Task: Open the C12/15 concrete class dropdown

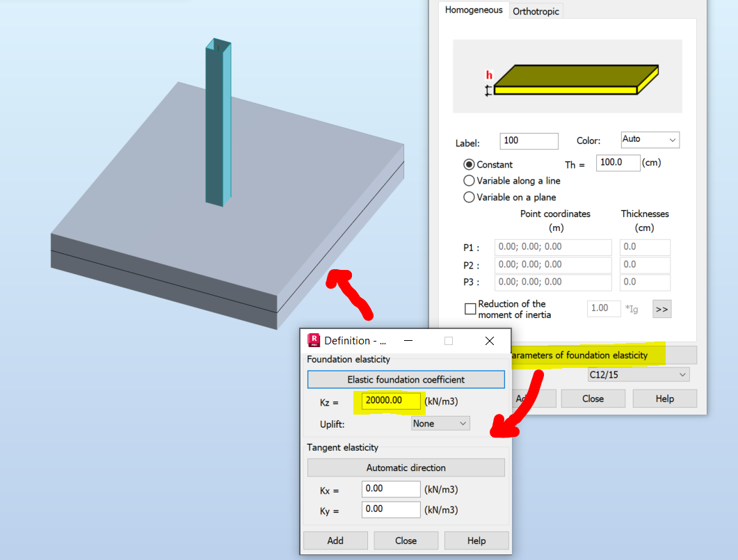Action: click(638, 374)
